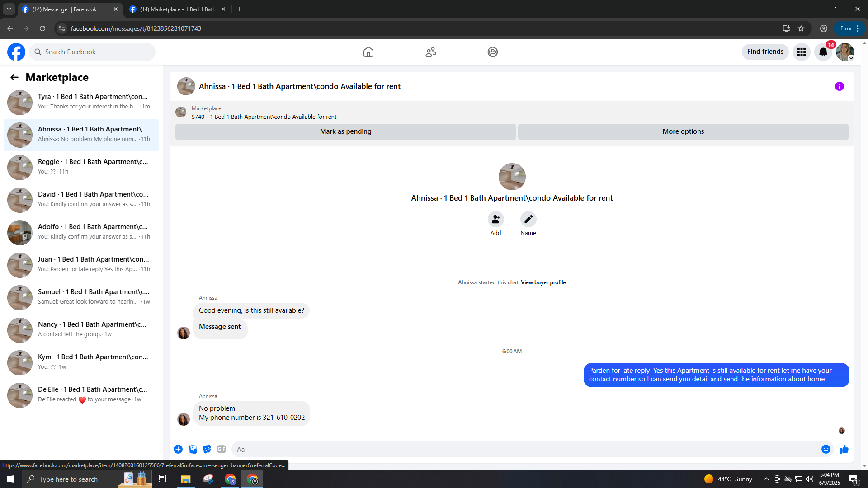Screen dimensions: 868x488
Task: Open Kym conversation
Action: 81,362
